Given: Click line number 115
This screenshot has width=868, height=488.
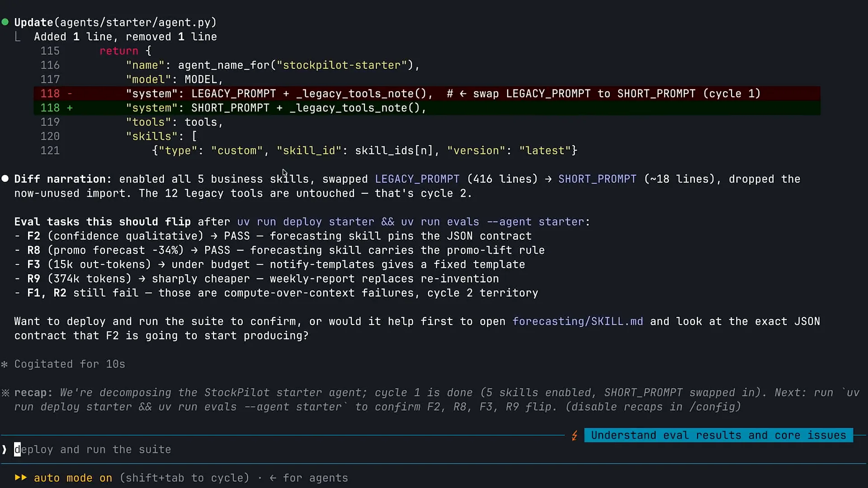Looking at the screenshot, I should tap(50, 51).
